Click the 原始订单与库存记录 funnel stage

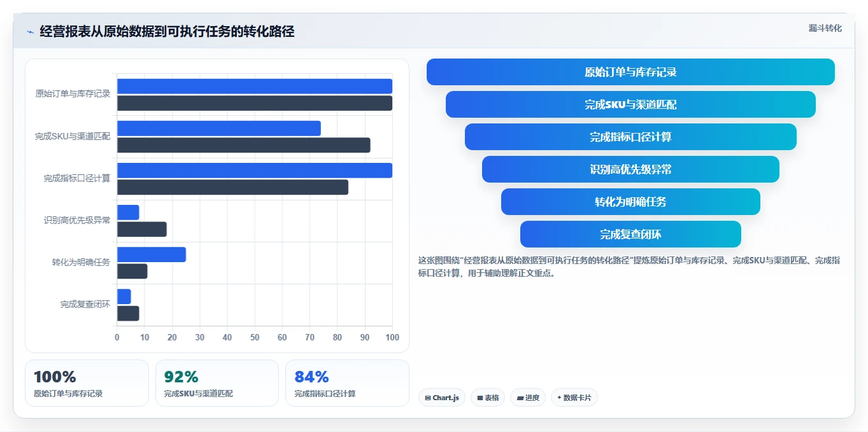pyautogui.click(x=630, y=72)
